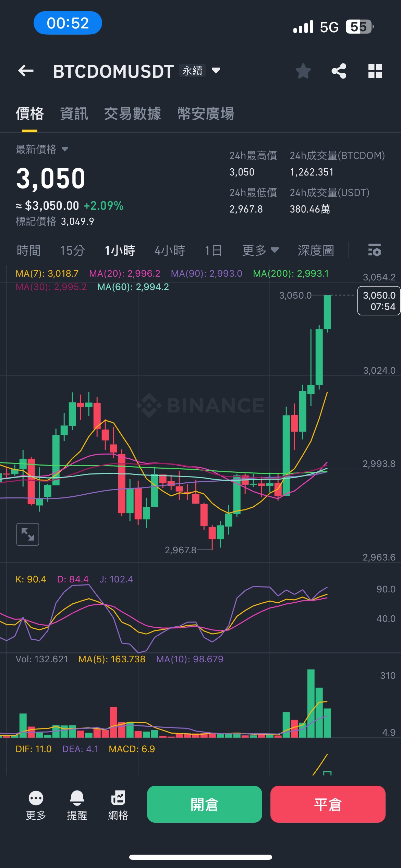Set a price alert via 提醒
Image resolution: width=401 pixels, height=868 pixels.
tap(77, 805)
